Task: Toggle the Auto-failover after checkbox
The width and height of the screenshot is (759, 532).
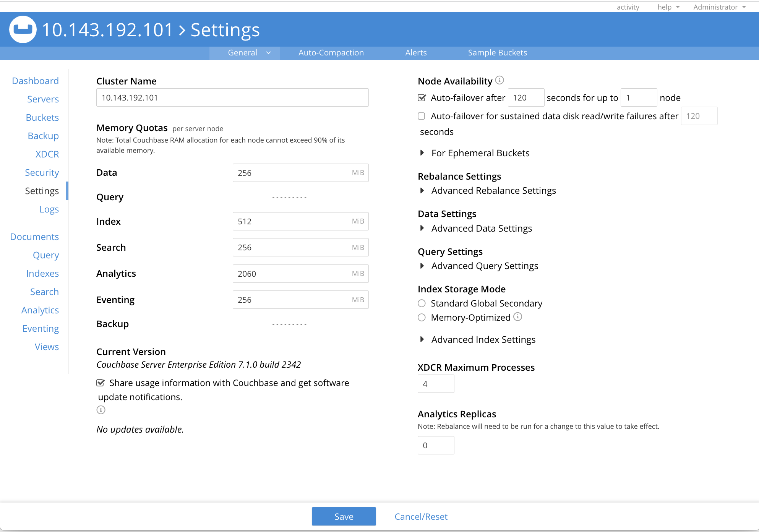Action: point(422,98)
